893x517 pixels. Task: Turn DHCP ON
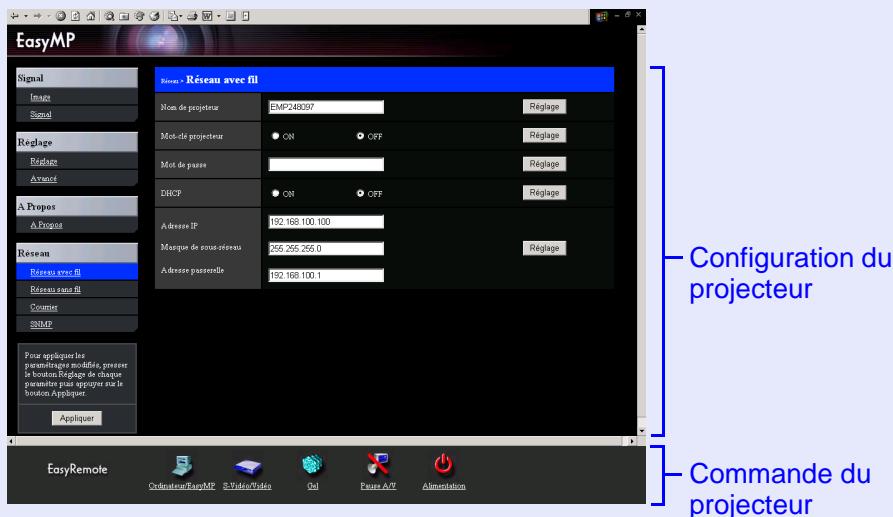click(x=276, y=194)
